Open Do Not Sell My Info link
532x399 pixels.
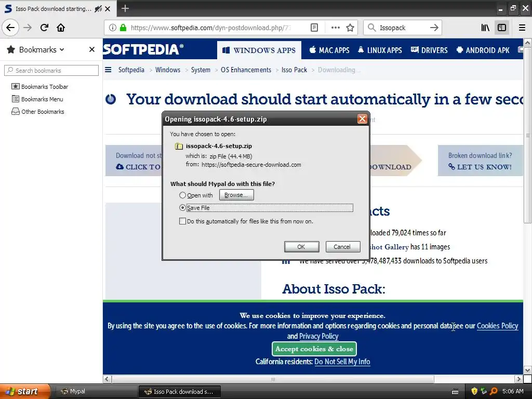(342, 362)
